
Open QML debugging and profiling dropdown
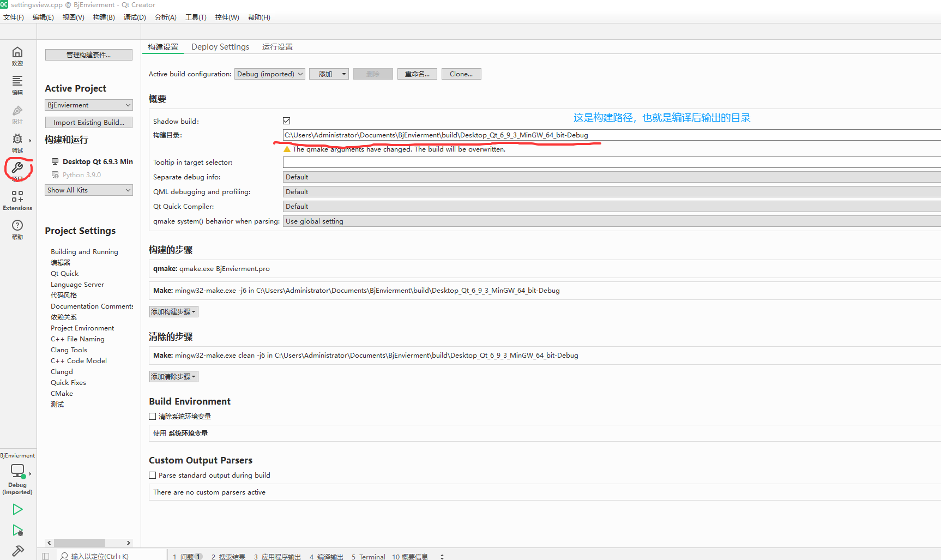pos(612,192)
